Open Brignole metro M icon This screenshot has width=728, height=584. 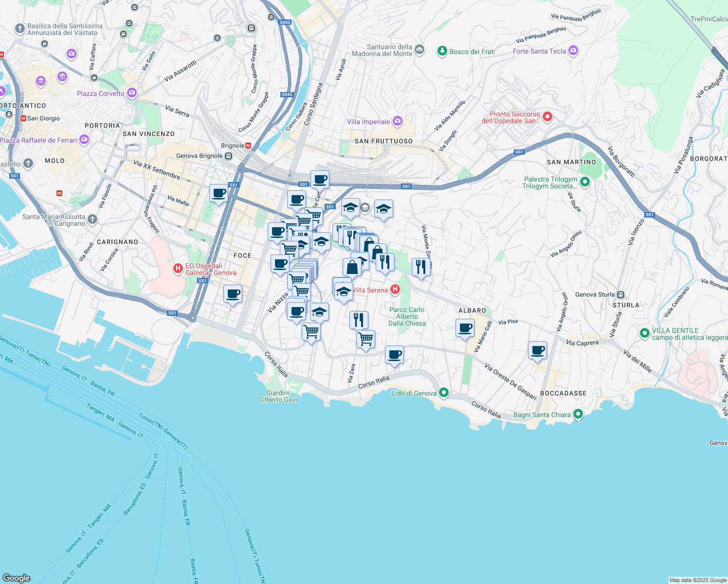point(248,146)
